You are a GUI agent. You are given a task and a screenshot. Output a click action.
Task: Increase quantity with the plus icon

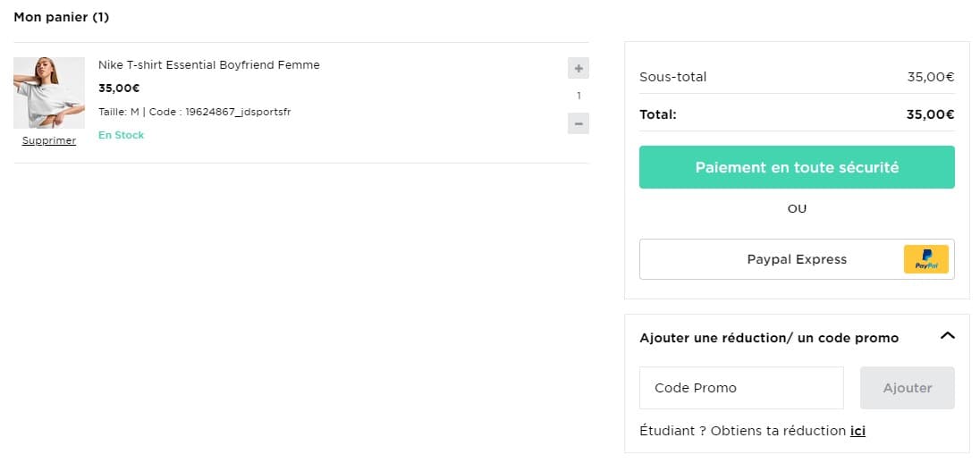tap(579, 68)
